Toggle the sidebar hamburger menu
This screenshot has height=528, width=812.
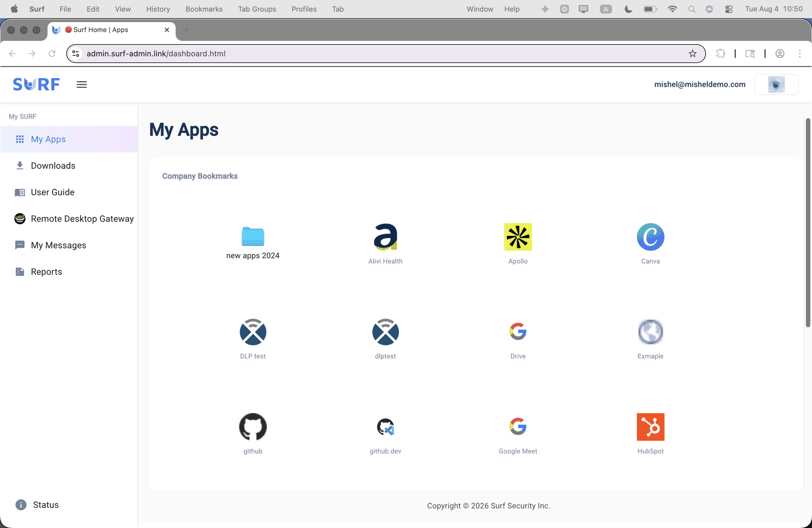pyautogui.click(x=82, y=85)
